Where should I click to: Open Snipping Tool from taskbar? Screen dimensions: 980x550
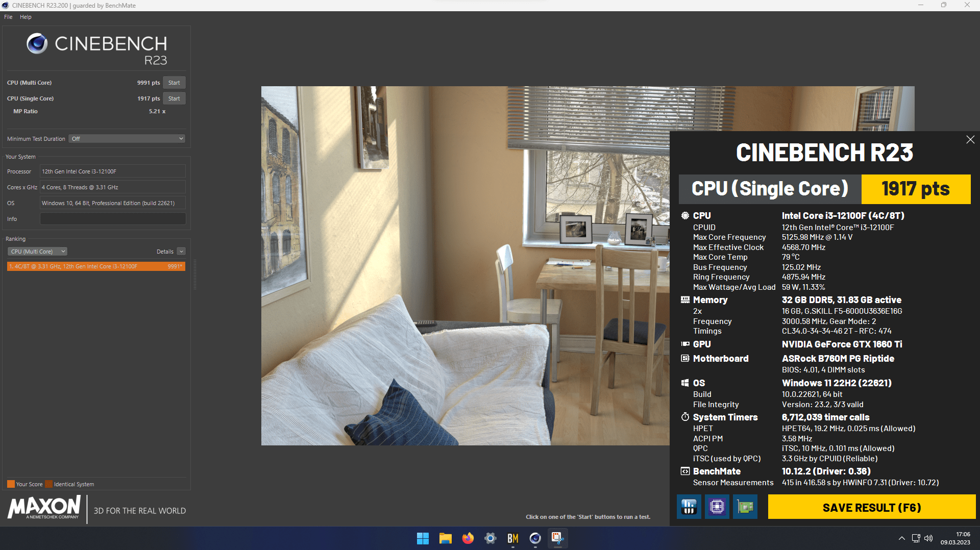557,538
